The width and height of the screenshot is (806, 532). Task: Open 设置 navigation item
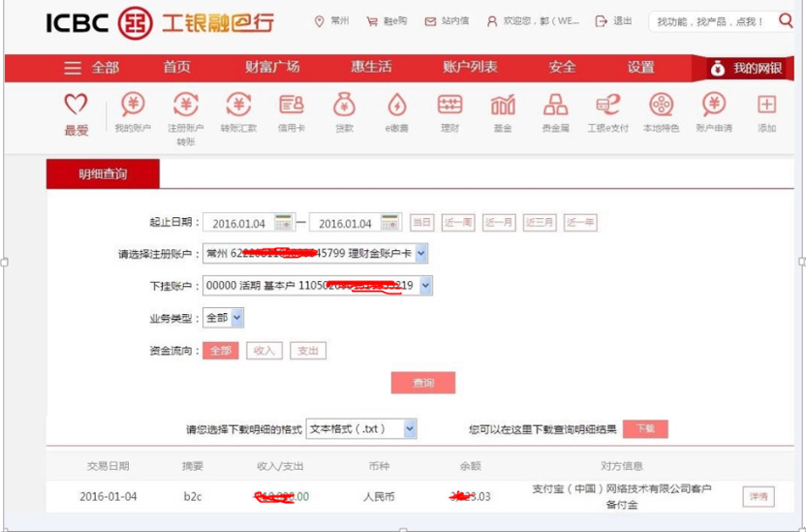point(640,67)
